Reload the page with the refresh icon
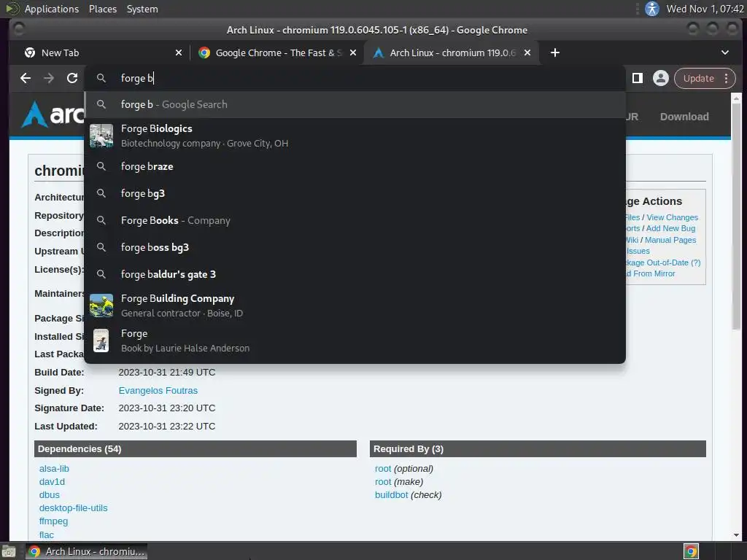 point(72,78)
